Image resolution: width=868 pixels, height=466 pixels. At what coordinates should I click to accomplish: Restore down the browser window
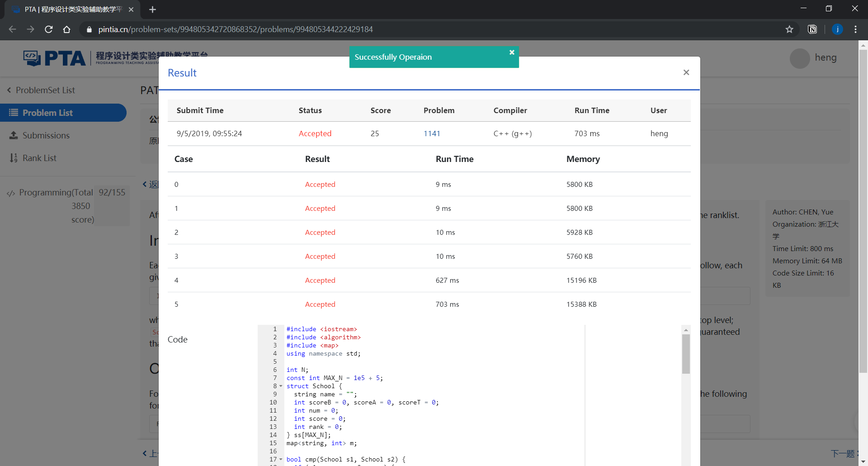click(x=829, y=9)
